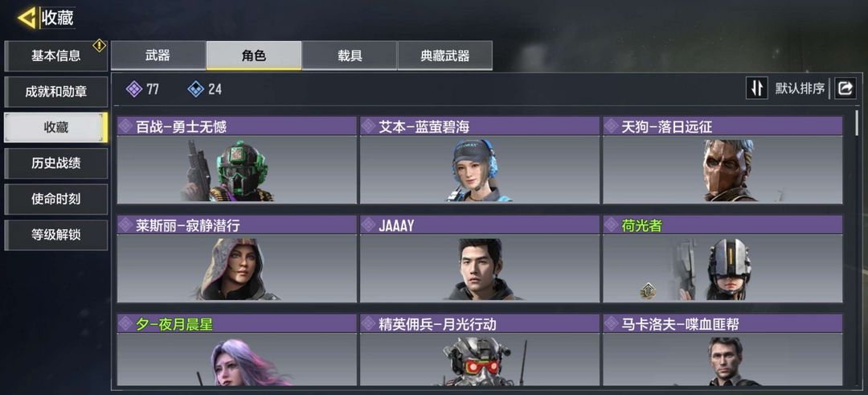Open the 典藏武器 tab

coord(445,56)
